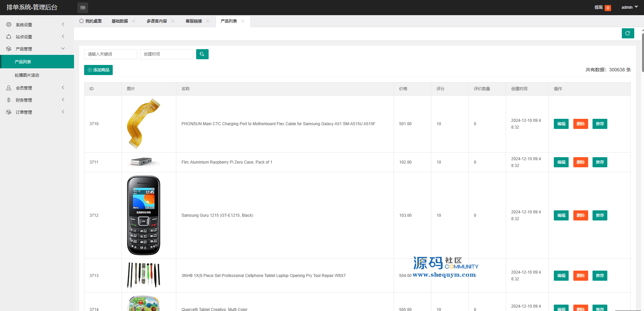Close the 客服链接 tab
The width and height of the screenshot is (644, 311).
(208, 21)
